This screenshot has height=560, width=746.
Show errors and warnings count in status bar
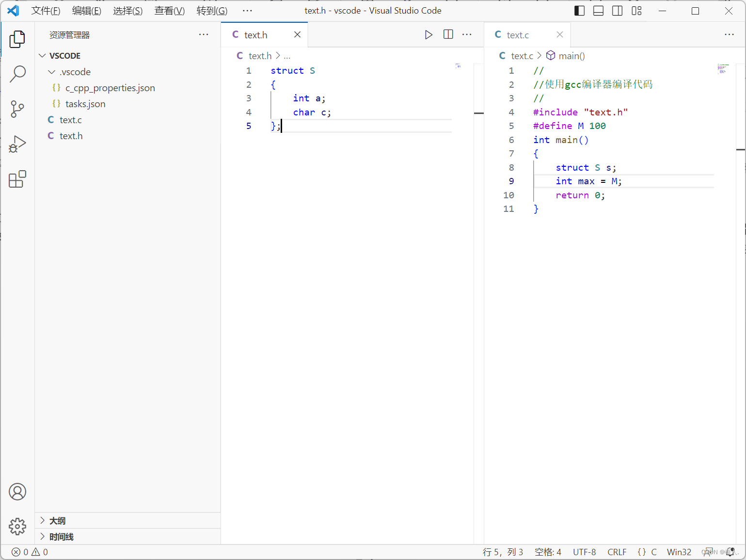[x=30, y=552]
